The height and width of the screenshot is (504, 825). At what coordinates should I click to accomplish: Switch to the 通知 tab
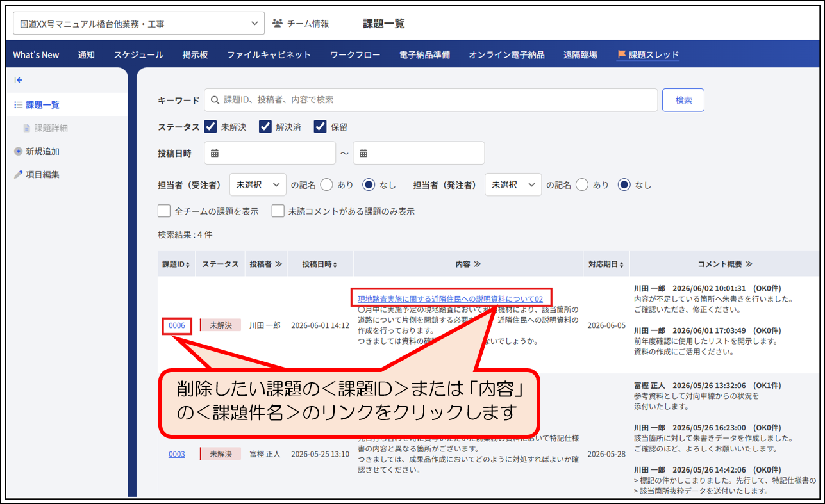tap(87, 55)
